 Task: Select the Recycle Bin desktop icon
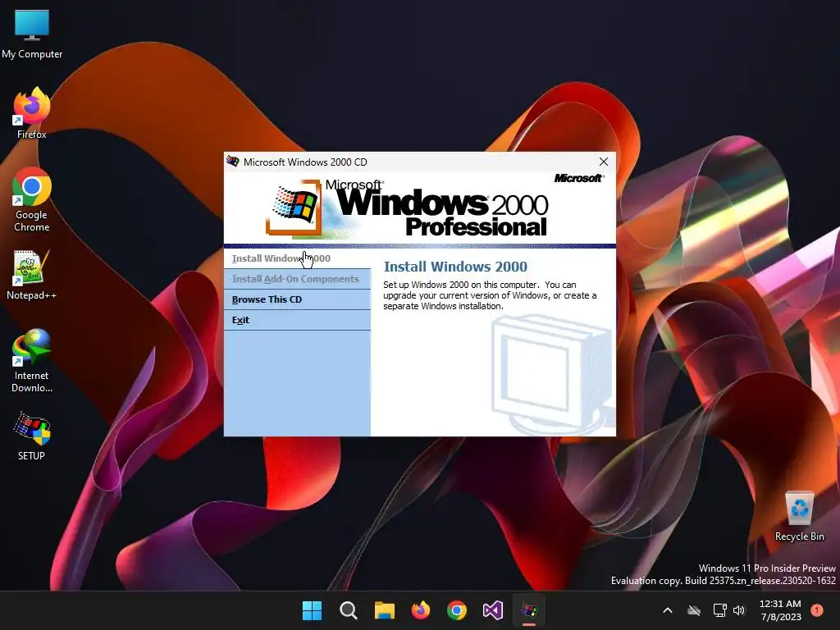[x=799, y=515]
